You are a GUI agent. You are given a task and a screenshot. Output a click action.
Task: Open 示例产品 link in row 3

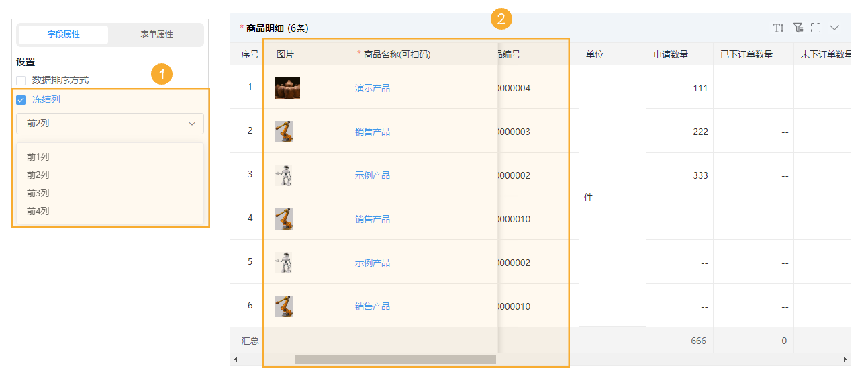[x=373, y=175]
